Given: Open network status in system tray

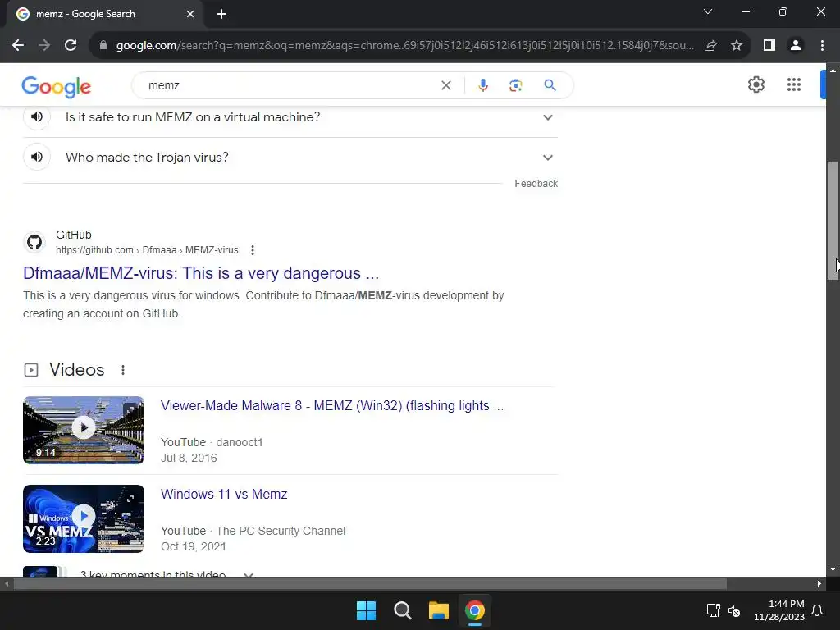Looking at the screenshot, I should 713,610.
